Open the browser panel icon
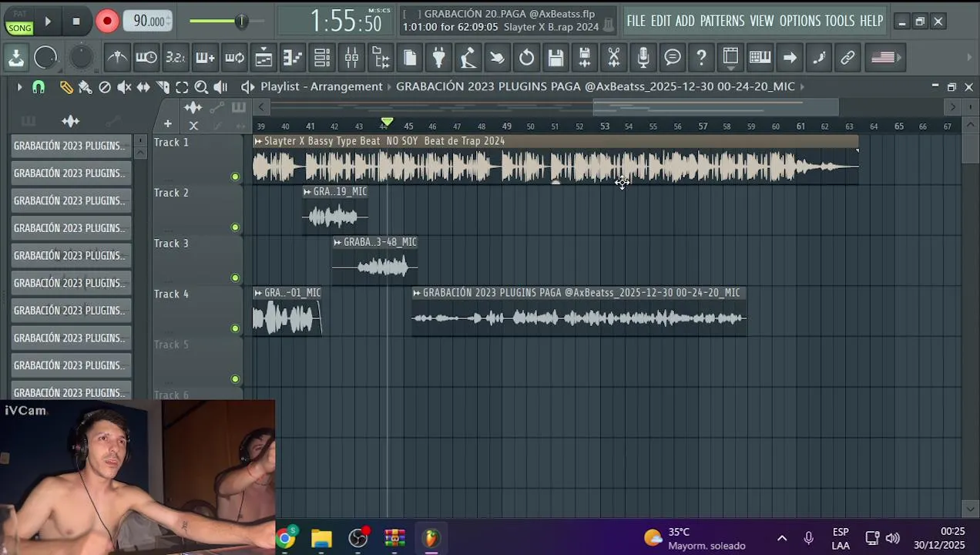 click(381, 57)
